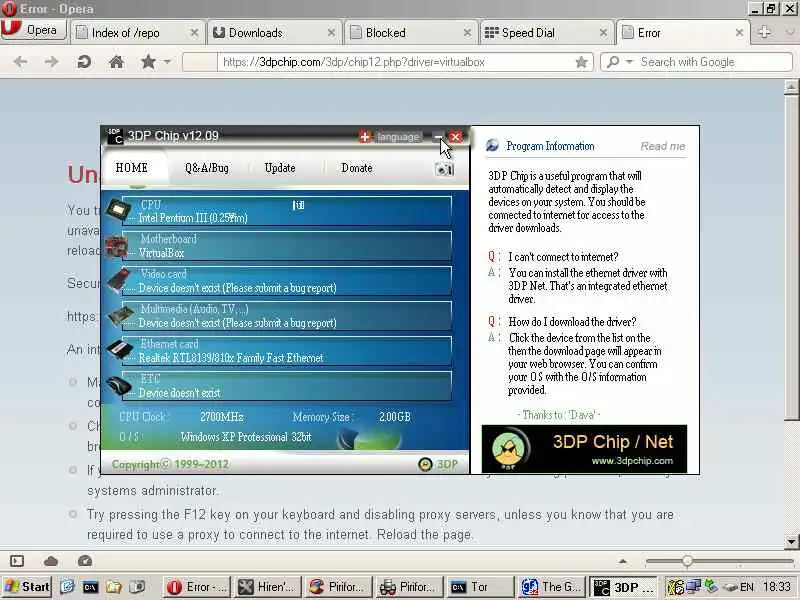Switch to Hiren's taskbar window
Viewport: 800px width, 600px height.
(268, 587)
